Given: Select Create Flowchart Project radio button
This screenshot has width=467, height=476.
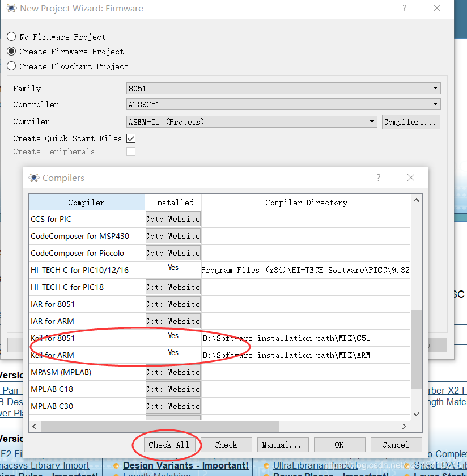Looking at the screenshot, I should (11, 66).
